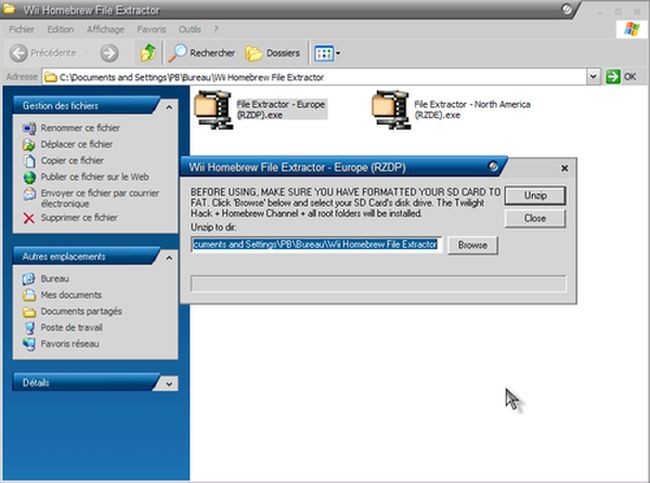Click the Unzip button
The width and height of the screenshot is (650, 483).
535,195
